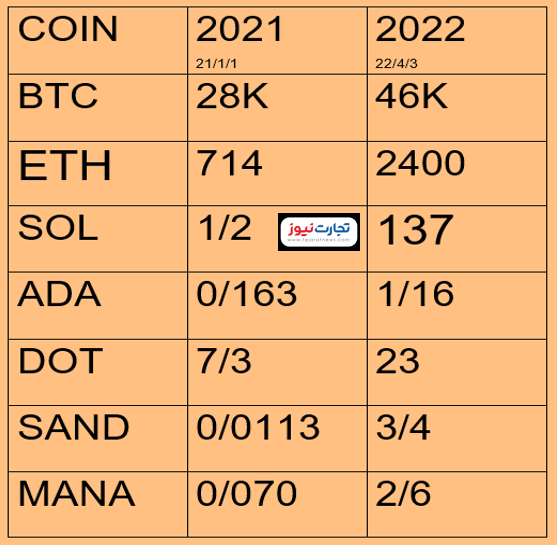Select the ETH row label
The width and height of the screenshot is (557, 545).
pyautogui.click(x=98, y=173)
